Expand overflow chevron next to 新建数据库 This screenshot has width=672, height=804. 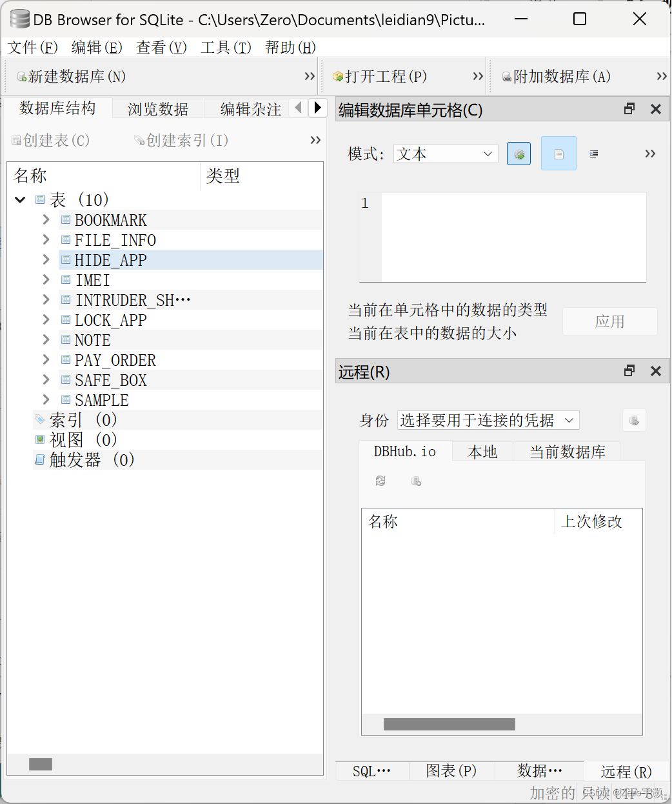(310, 76)
